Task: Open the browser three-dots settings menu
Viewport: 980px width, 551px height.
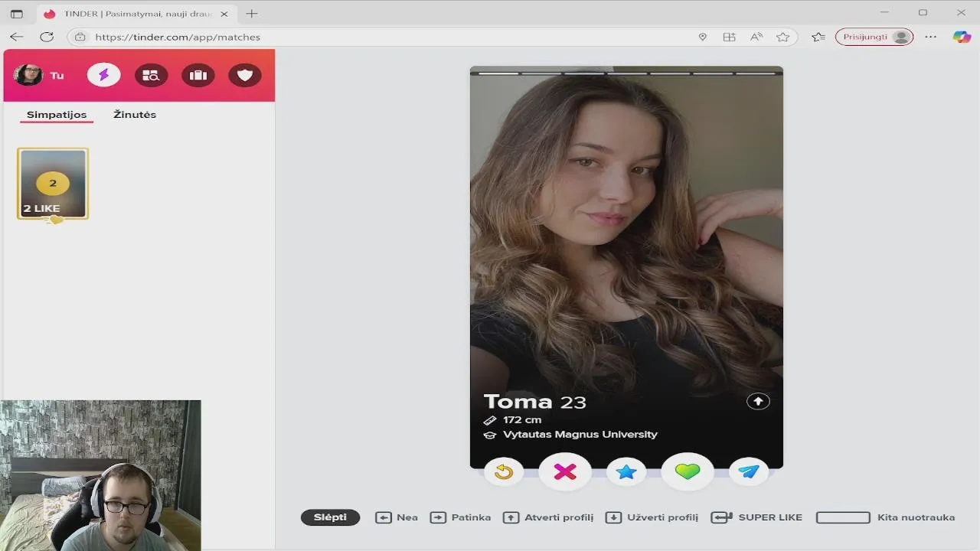Action: (930, 37)
